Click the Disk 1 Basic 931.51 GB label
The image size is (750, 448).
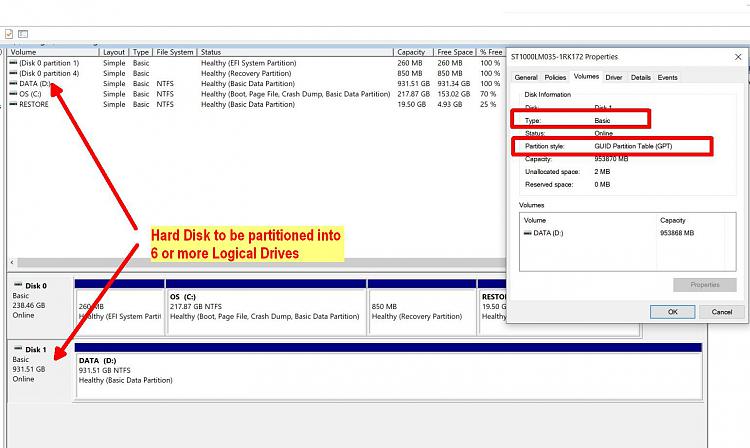tap(39, 371)
